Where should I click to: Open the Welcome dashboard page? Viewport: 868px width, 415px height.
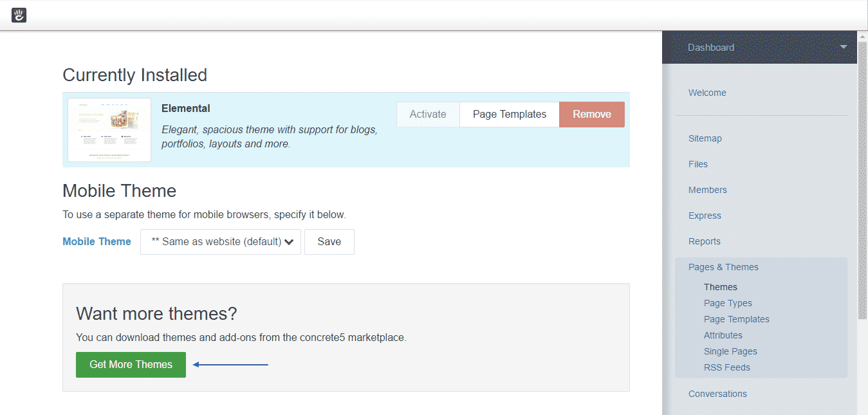707,93
